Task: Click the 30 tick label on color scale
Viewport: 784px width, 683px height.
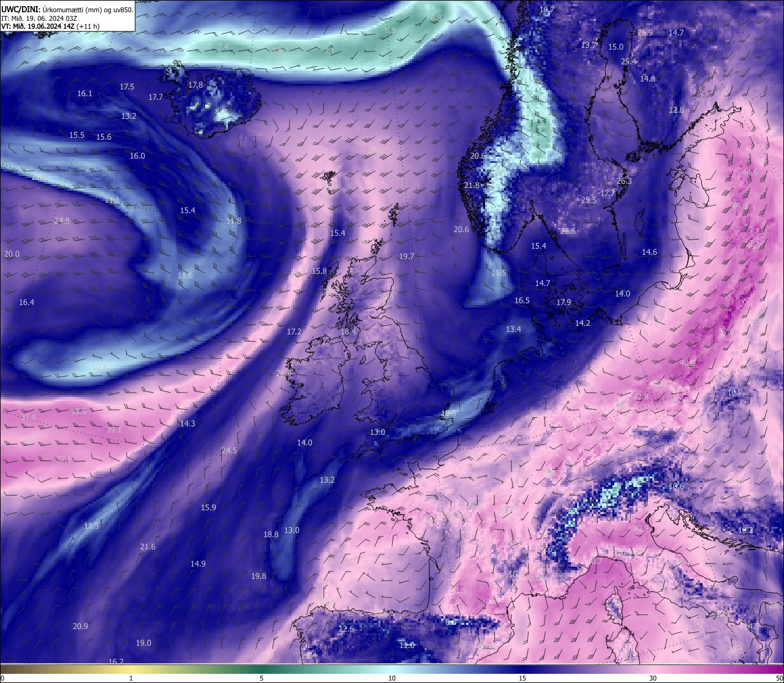Action: [653, 678]
